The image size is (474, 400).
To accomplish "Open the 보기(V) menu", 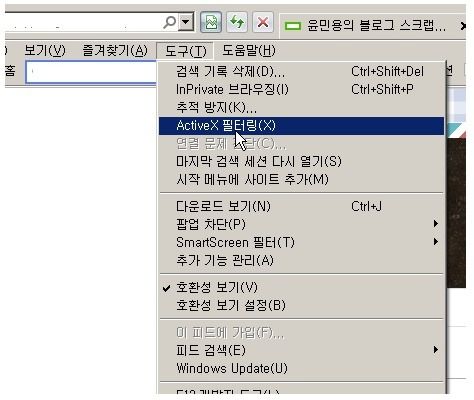I will (x=45, y=51).
